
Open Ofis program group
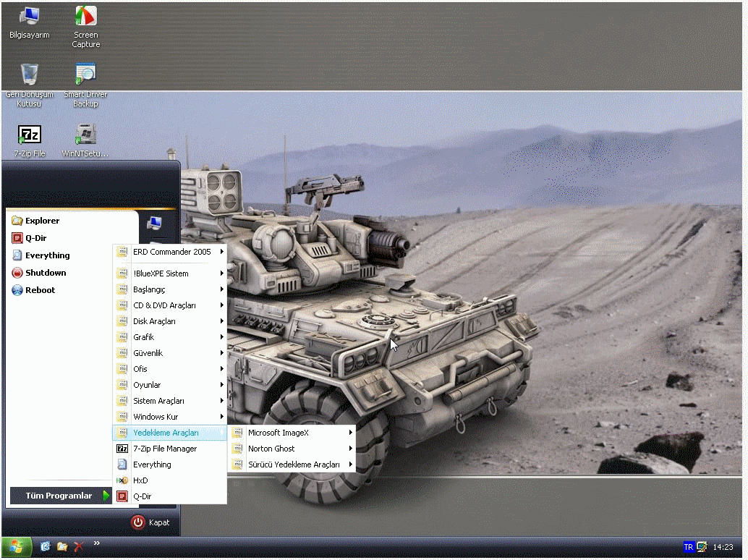(x=169, y=369)
